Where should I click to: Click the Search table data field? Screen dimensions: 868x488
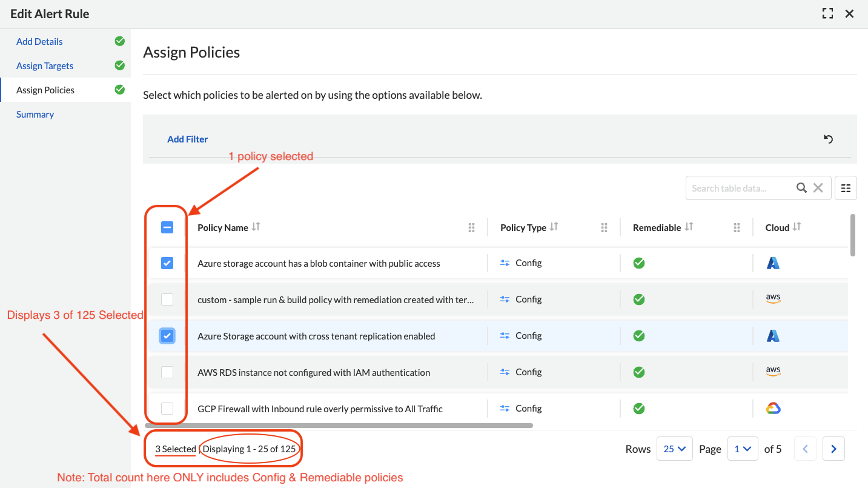(x=739, y=188)
